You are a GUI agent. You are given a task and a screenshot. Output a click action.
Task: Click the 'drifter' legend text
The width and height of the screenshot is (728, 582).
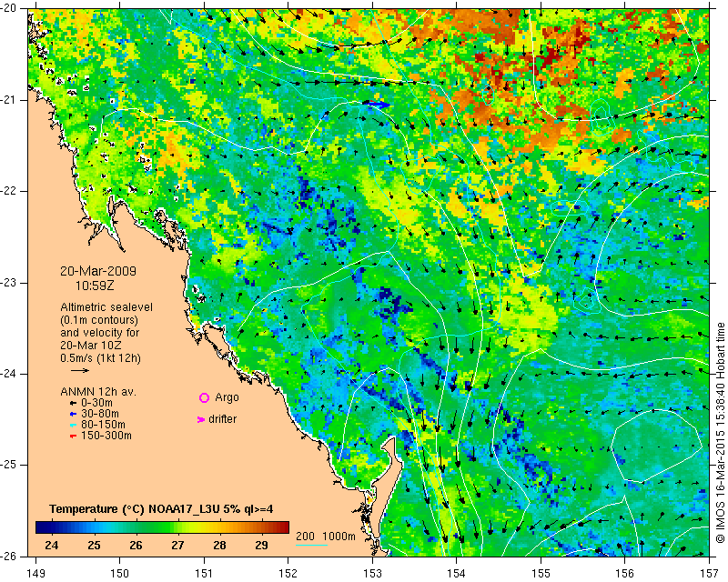222,419
